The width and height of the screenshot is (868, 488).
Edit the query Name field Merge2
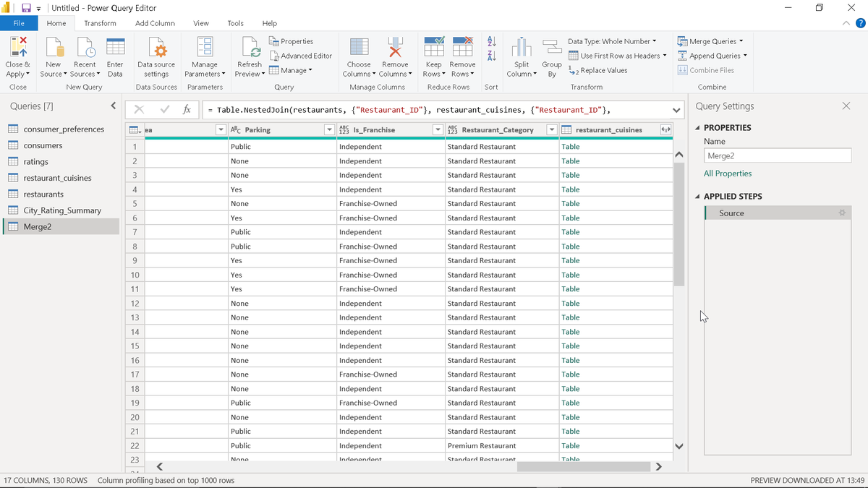coord(778,155)
